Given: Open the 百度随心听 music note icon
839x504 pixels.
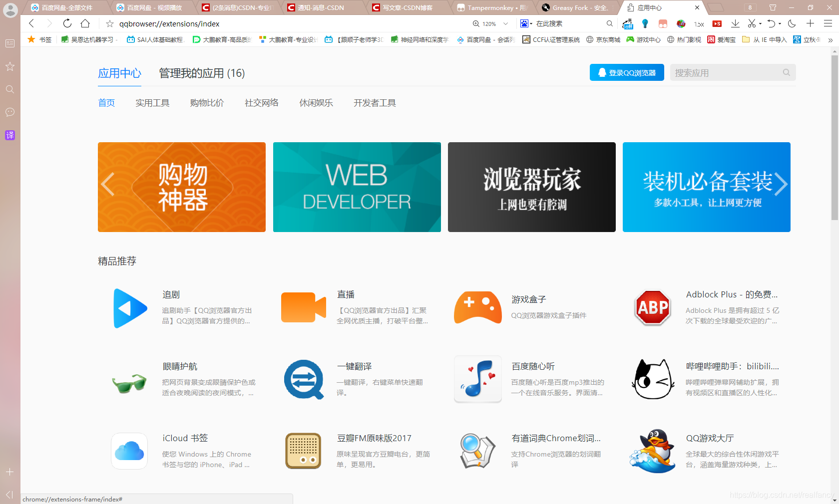Looking at the screenshot, I should click(x=478, y=379).
